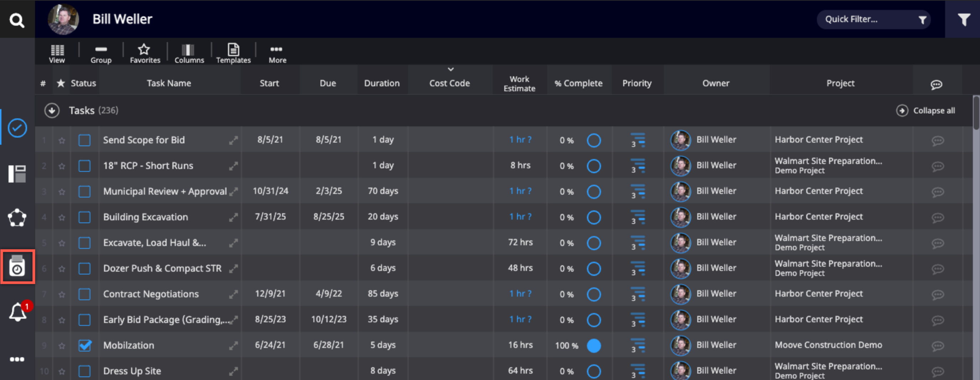Viewport: 980px width, 380px height.
Task: Check the Excavate, Load Haul status box
Action: pyautogui.click(x=84, y=243)
